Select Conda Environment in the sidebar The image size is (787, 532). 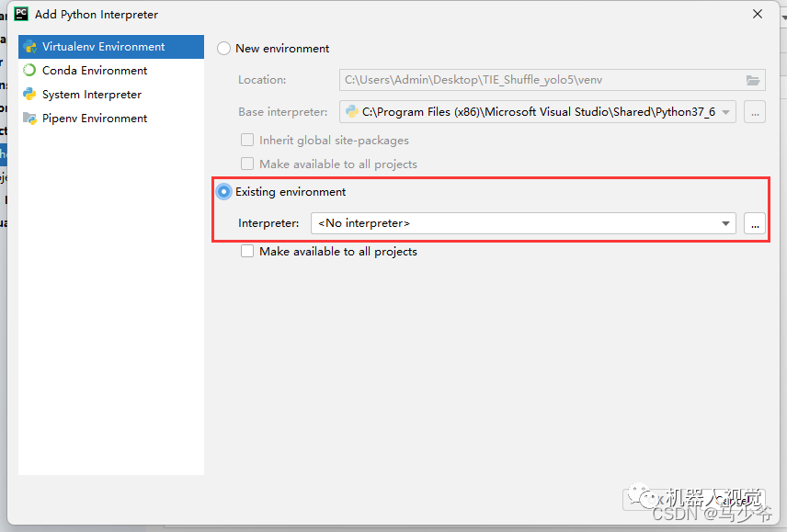coord(111,71)
